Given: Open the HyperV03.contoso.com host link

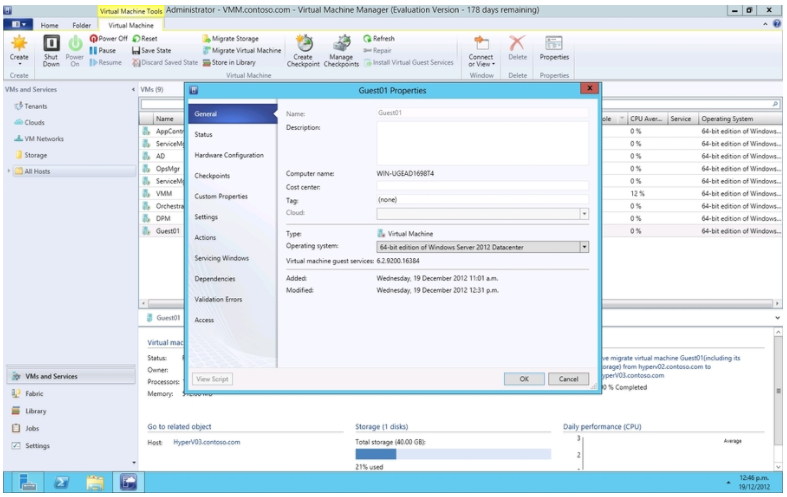Looking at the screenshot, I should (x=207, y=442).
